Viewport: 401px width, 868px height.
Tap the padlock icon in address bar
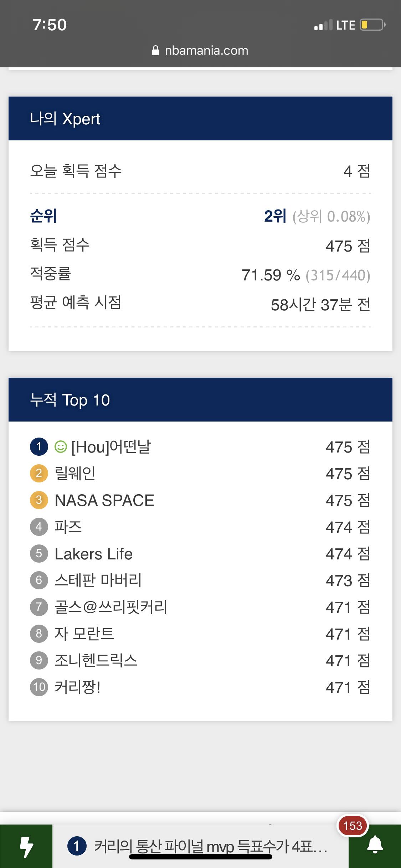(x=155, y=51)
